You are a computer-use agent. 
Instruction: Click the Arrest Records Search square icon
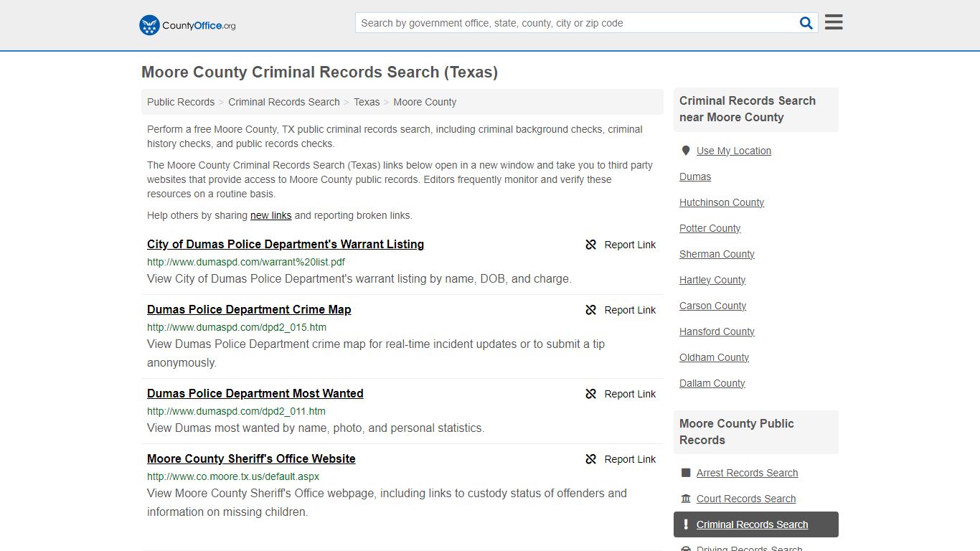coord(686,473)
